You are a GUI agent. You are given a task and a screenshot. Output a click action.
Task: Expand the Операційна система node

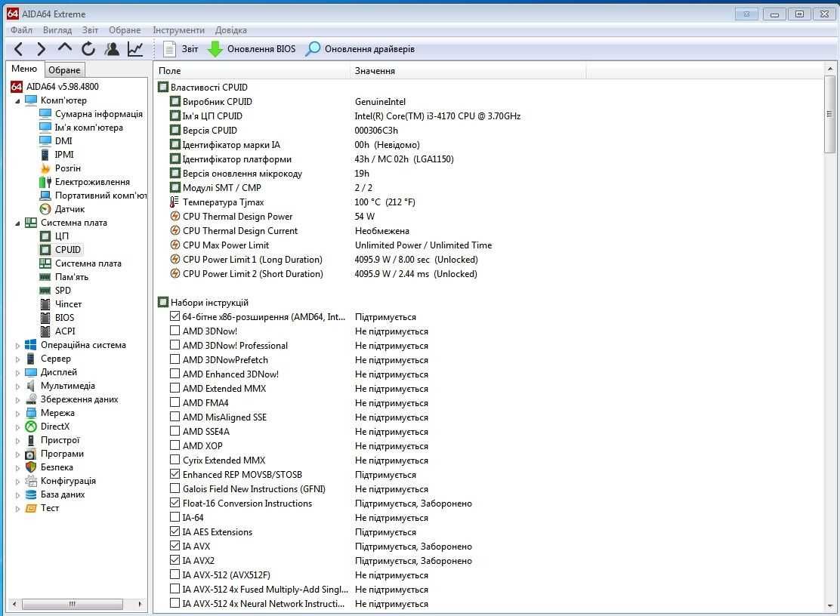click(17, 346)
